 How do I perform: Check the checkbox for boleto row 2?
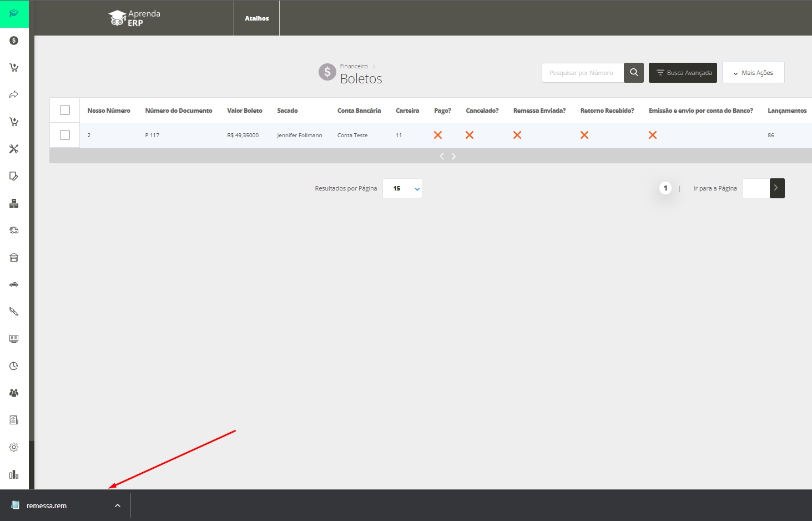tap(65, 135)
